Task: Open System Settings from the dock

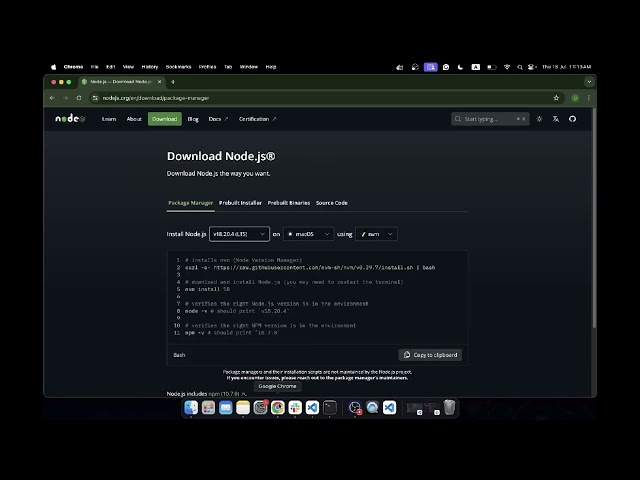Action: coord(260,407)
